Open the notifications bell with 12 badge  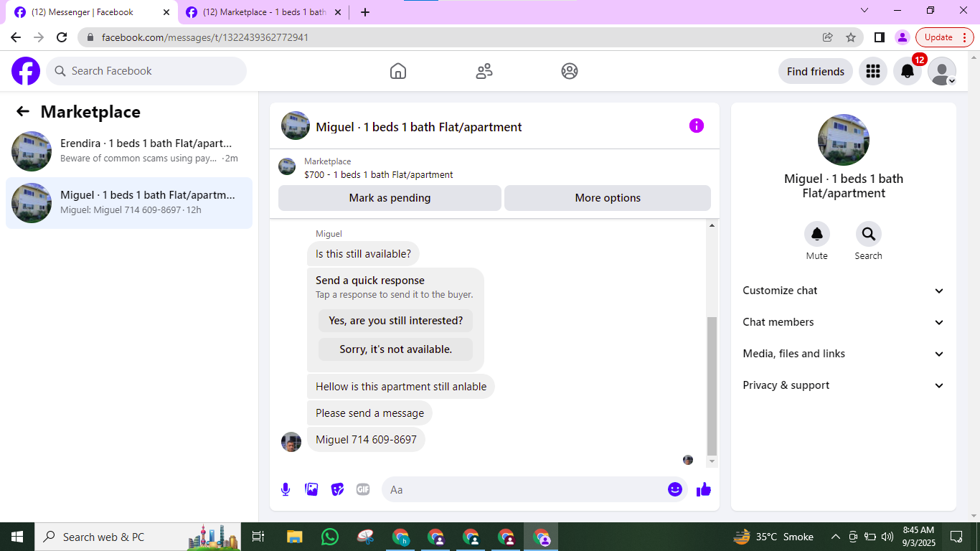908,71
